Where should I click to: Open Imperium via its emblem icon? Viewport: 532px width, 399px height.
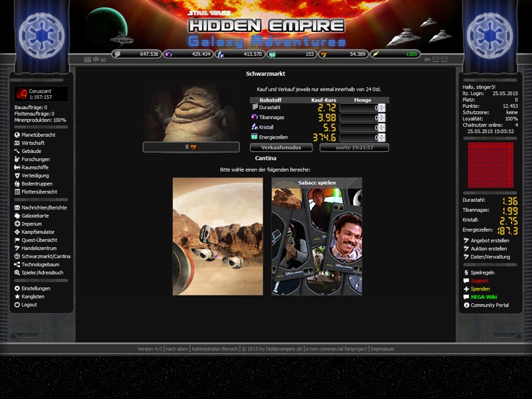coord(17,223)
